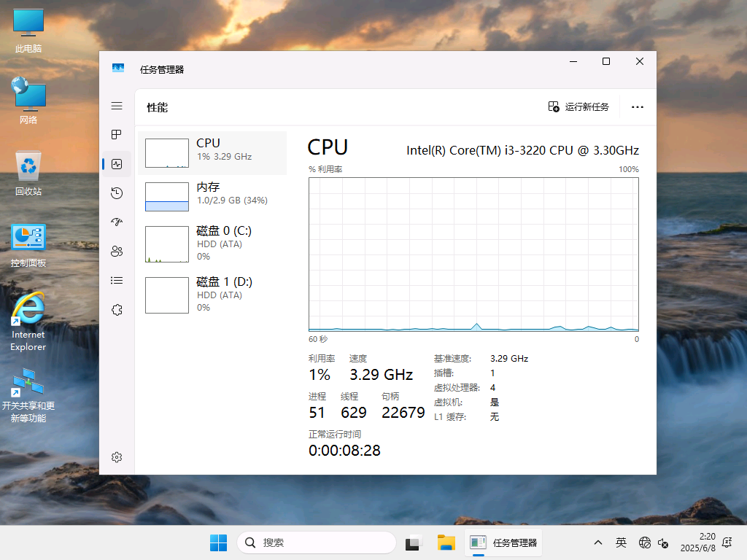Click the memory usage mini graph thumbnail

click(167, 197)
